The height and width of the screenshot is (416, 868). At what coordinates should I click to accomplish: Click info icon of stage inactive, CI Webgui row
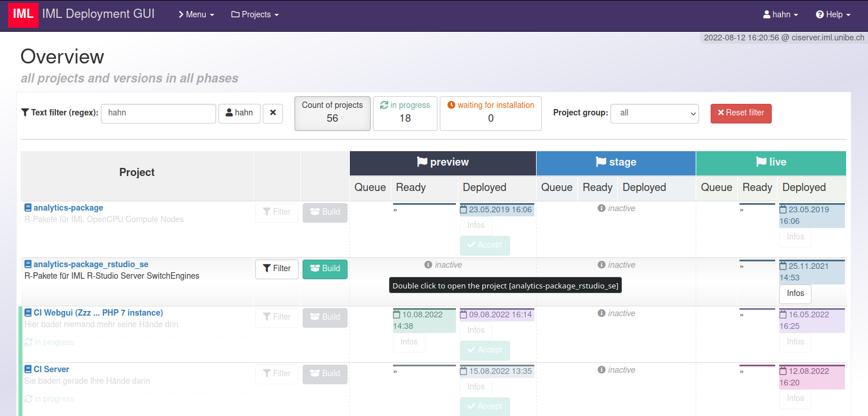click(602, 313)
